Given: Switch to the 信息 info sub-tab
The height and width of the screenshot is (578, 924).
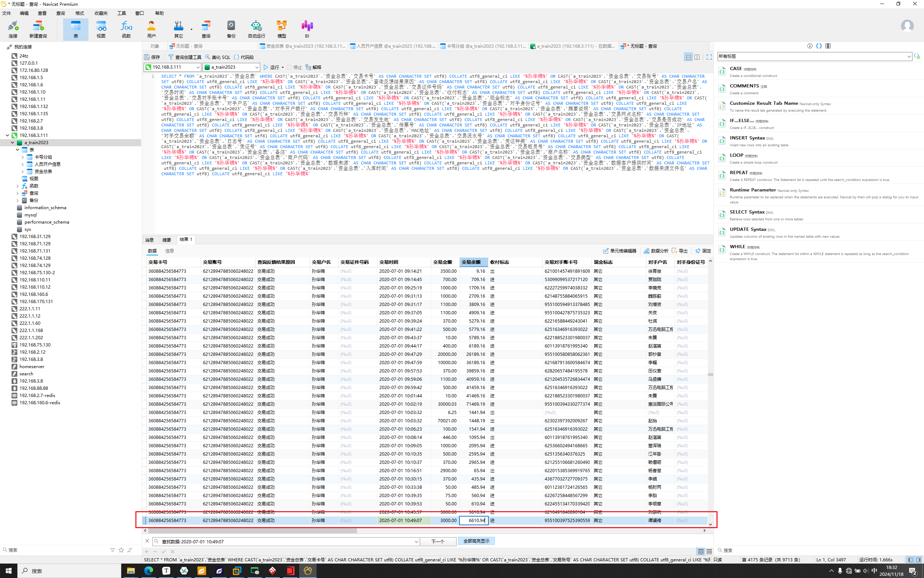Looking at the screenshot, I should pos(170,251).
